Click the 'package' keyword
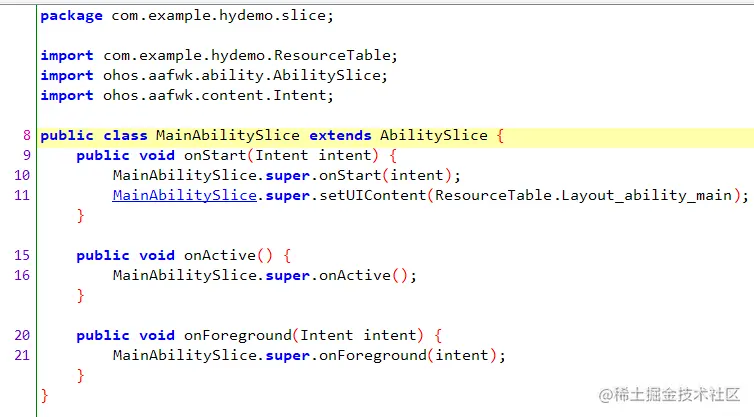The image size is (754, 417). click(x=71, y=16)
